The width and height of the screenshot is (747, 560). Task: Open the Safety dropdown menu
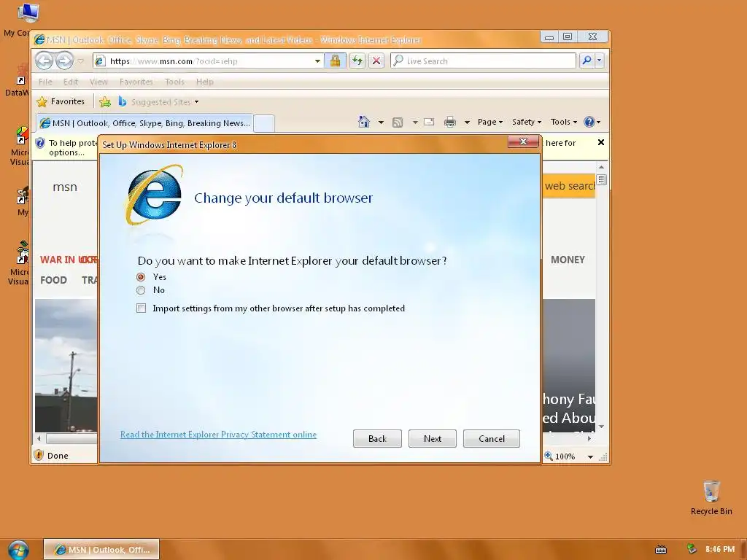527,122
